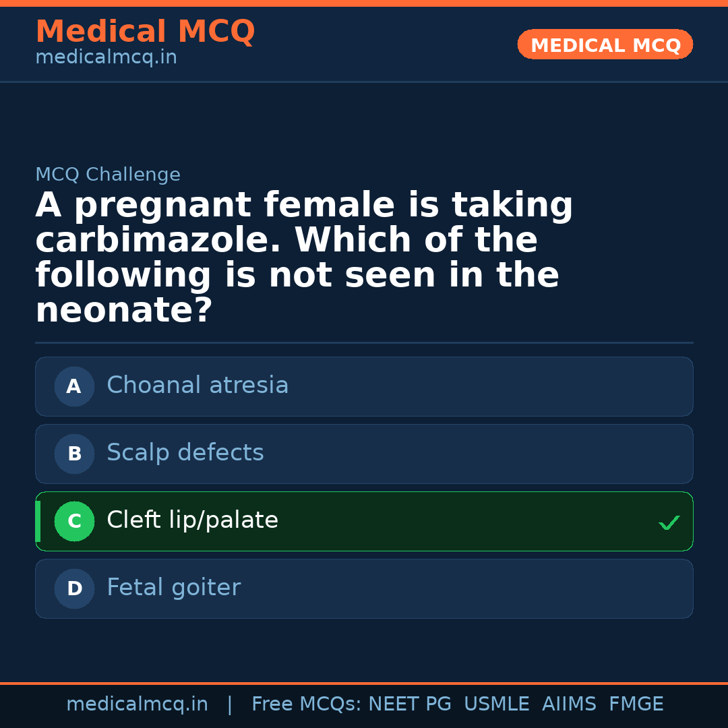The image size is (728, 728).
Task: Click the carbimazole question text
Action: coord(303,258)
